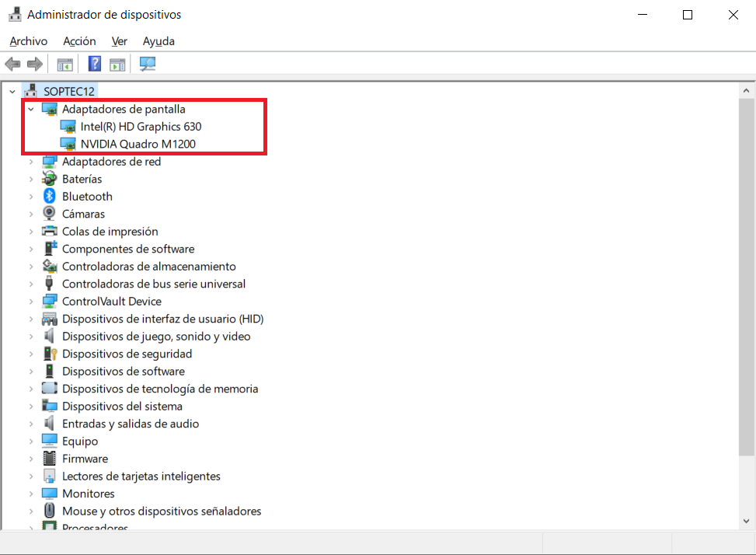This screenshot has width=756, height=555.
Task: Click Lectores de tarjetas inteligentes icon
Action: (49, 476)
